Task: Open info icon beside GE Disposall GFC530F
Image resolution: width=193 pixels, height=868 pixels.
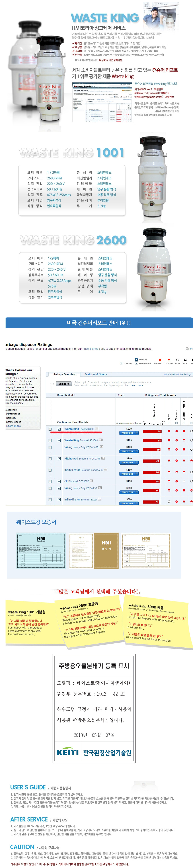Action: 92,481
